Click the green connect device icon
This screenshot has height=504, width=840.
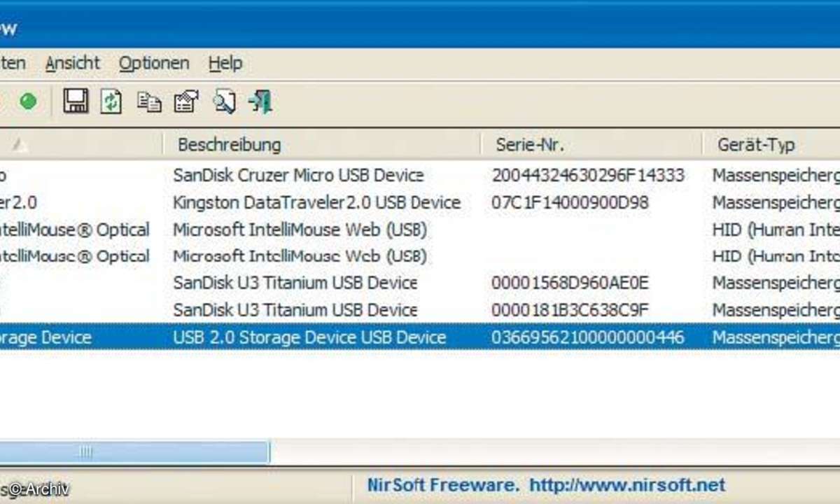pos(28,102)
